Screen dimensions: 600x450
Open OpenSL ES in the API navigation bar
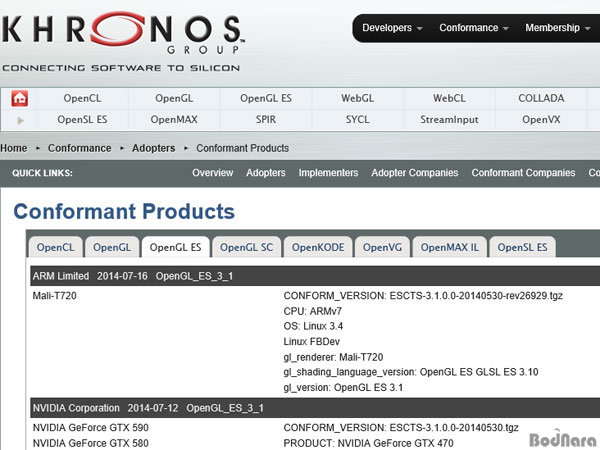pyautogui.click(x=82, y=120)
